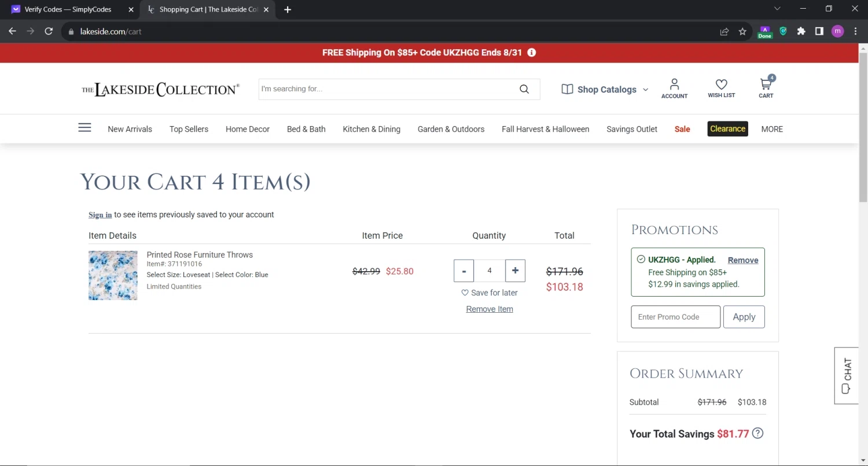Open the Cart icon in header
Screen dimensions: 868x466
[766, 87]
